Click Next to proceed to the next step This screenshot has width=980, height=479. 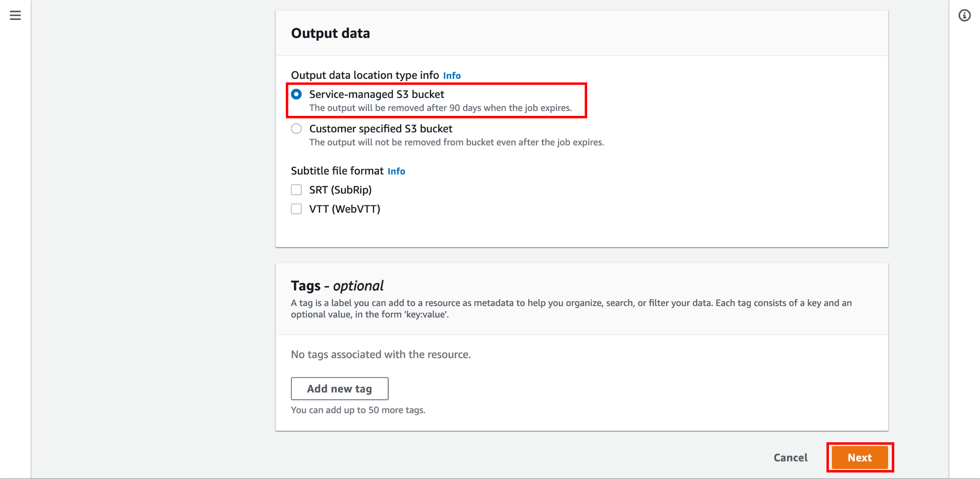(860, 457)
